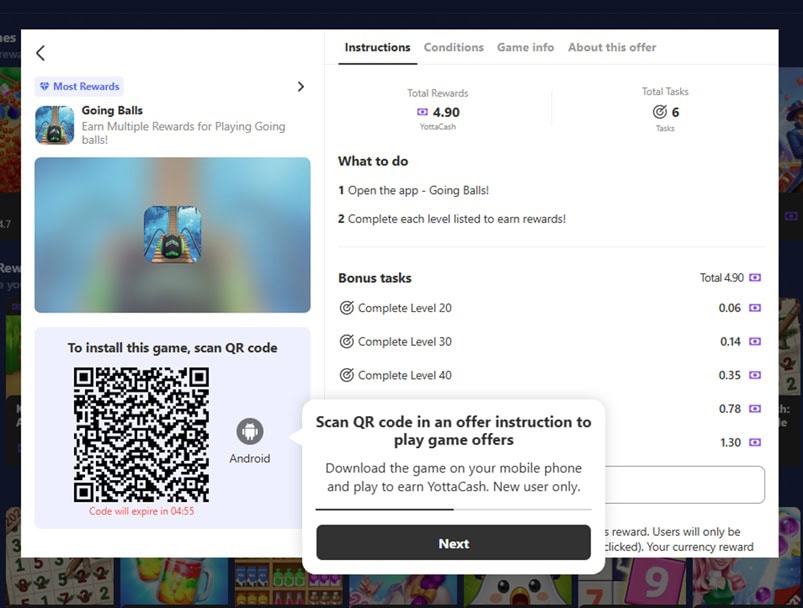Viewport: 803px width, 608px height.
Task: Select the 'What to do' heading
Action: pyautogui.click(x=373, y=161)
